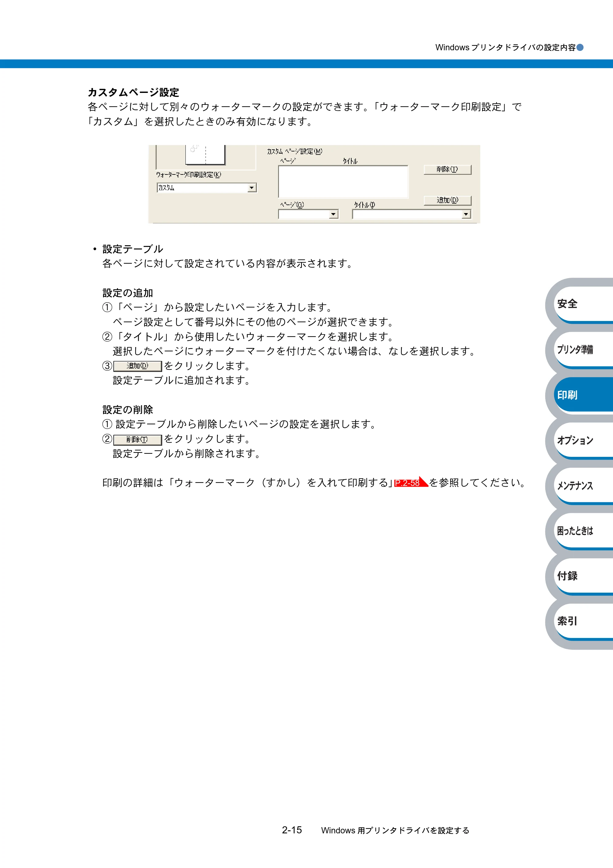Click the 設定の追加 subheading
The height and width of the screenshot is (868, 613).
coord(128,293)
